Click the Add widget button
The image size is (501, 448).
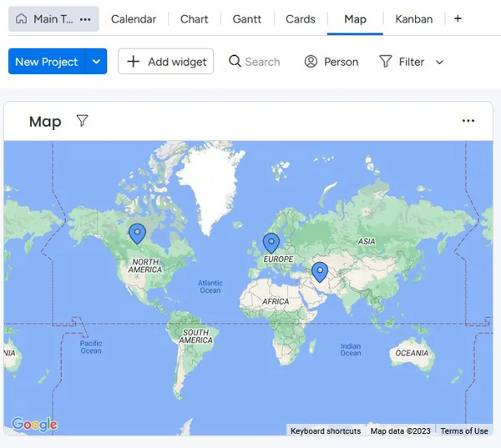pyautogui.click(x=166, y=62)
